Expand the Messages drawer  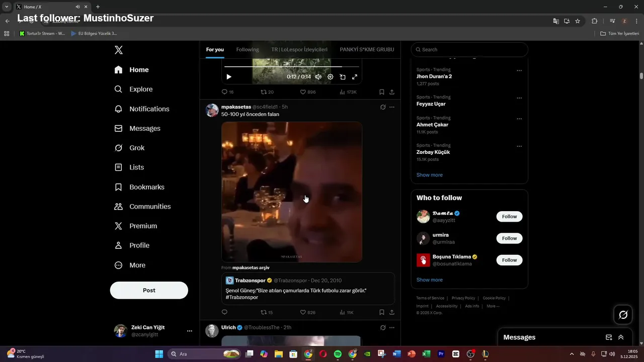coord(621,337)
